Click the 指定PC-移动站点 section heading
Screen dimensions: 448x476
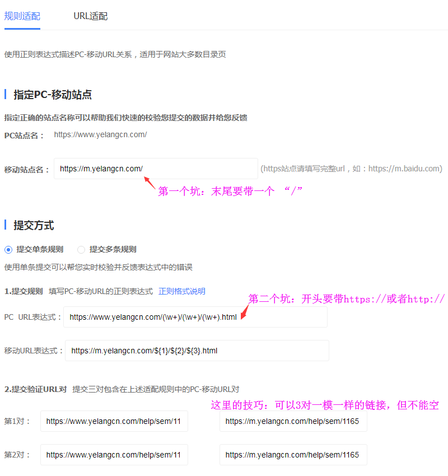pyautogui.click(x=53, y=95)
